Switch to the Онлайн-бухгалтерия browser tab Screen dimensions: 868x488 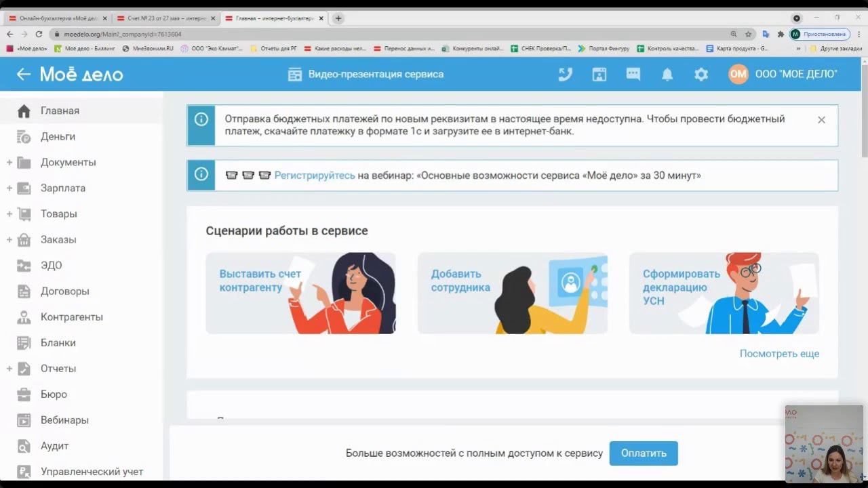point(57,18)
